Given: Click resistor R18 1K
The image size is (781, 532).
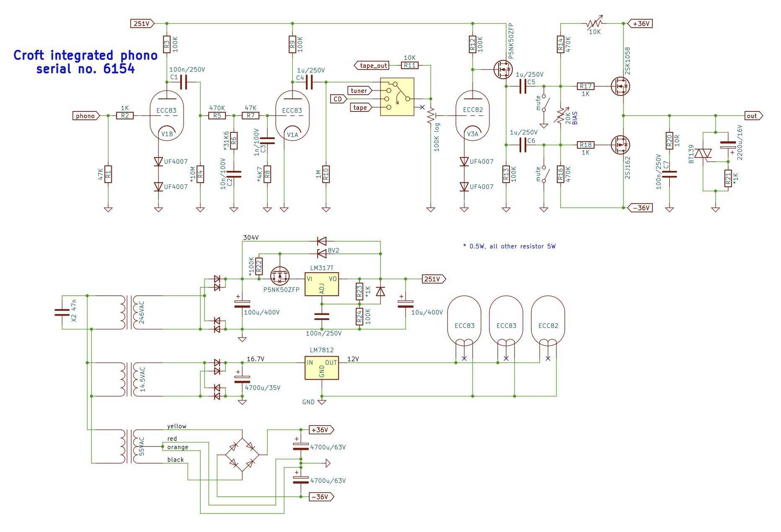Looking at the screenshot, I should click(x=586, y=145).
